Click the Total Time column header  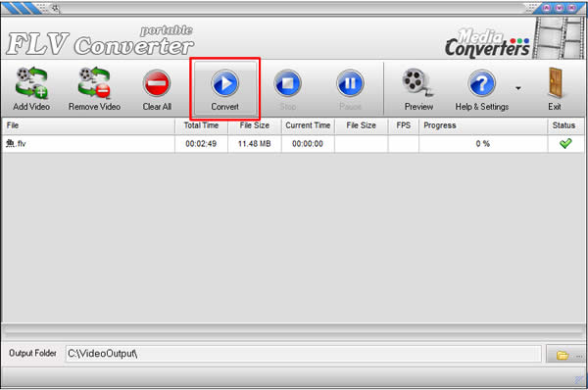tap(201, 125)
